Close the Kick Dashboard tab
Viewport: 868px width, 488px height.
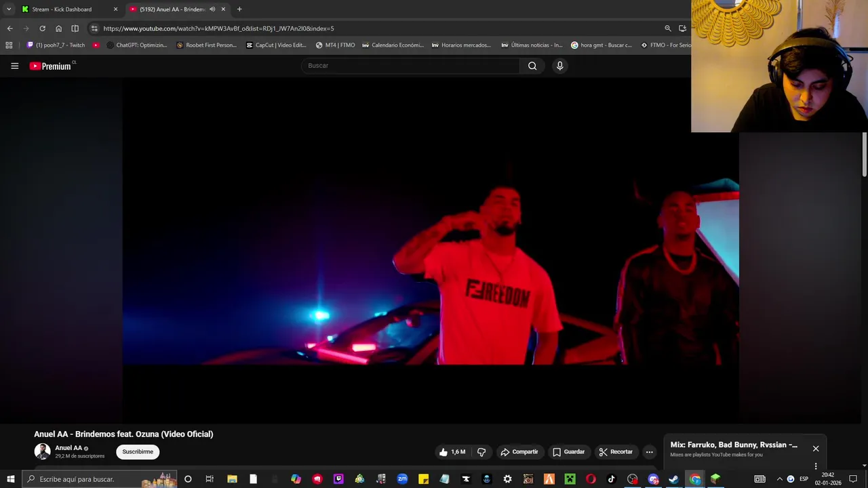pos(115,9)
